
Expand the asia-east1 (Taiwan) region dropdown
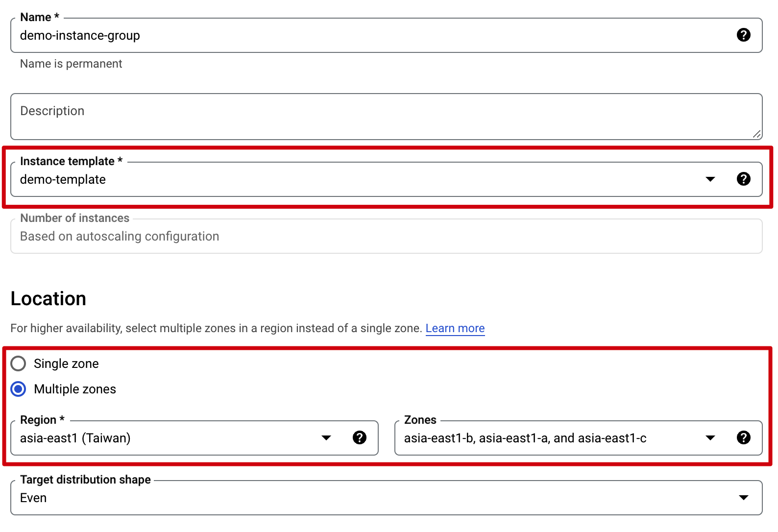[167, 438]
